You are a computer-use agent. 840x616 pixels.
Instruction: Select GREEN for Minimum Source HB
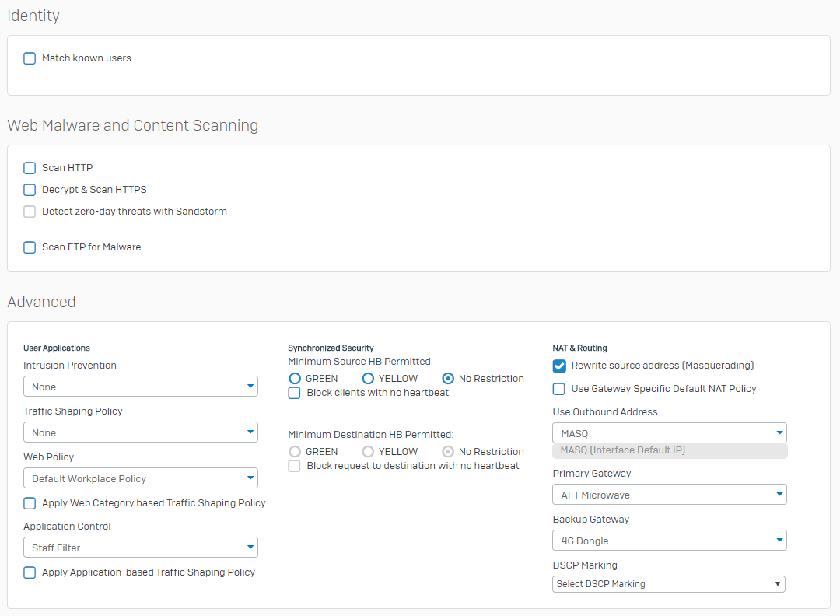pos(295,379)
